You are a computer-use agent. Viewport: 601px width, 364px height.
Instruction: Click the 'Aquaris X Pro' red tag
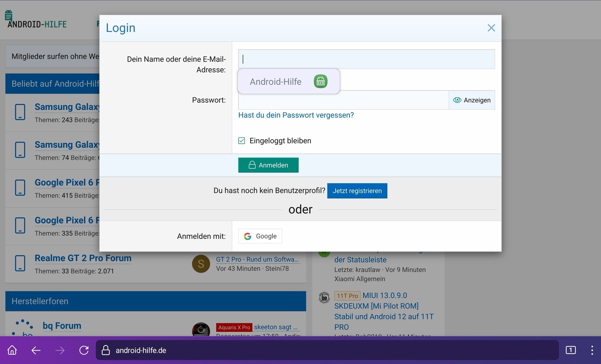pos(234,327)
